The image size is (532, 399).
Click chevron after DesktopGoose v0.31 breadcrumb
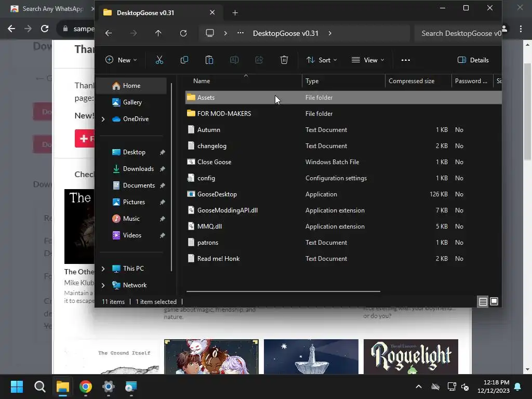point(330,33)
